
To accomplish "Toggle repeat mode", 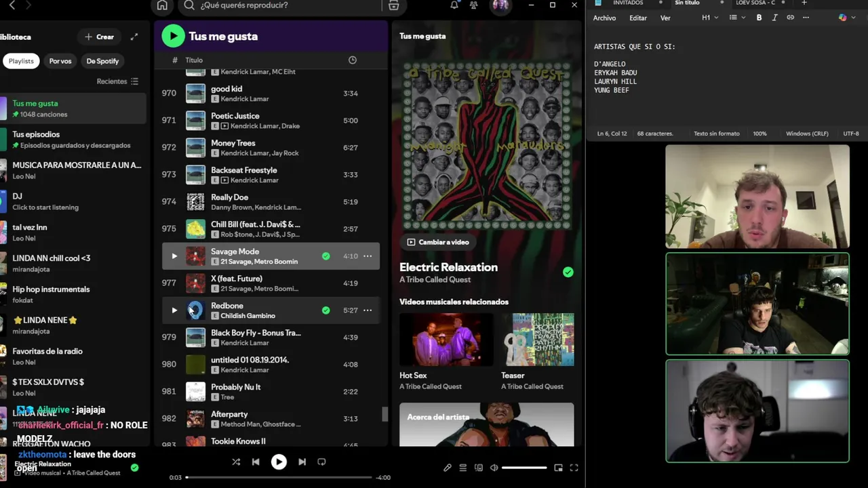I will [321, 462].
